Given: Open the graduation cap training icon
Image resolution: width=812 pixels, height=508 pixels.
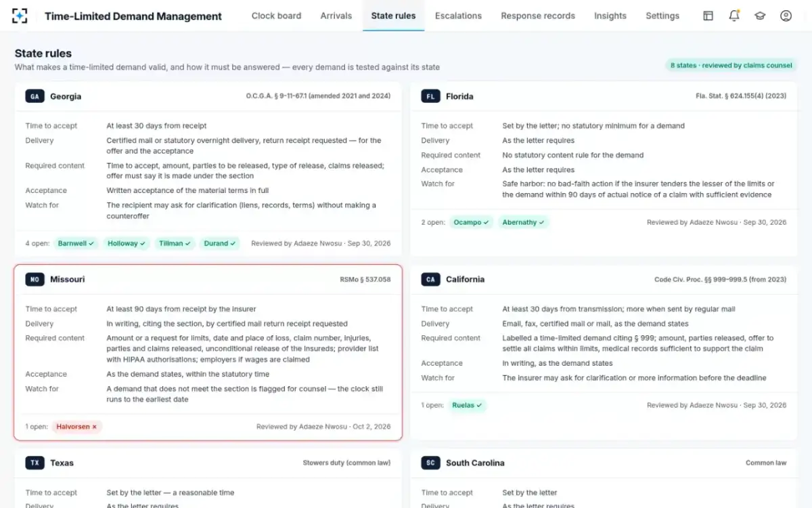Looking at the screenshot, I should [x=760, y=16].
